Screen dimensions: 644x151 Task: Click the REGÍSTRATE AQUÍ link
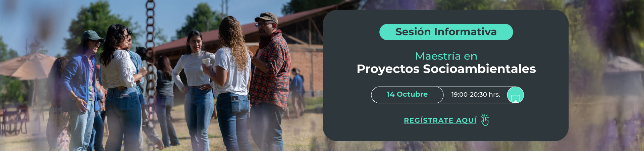(440, 120)
